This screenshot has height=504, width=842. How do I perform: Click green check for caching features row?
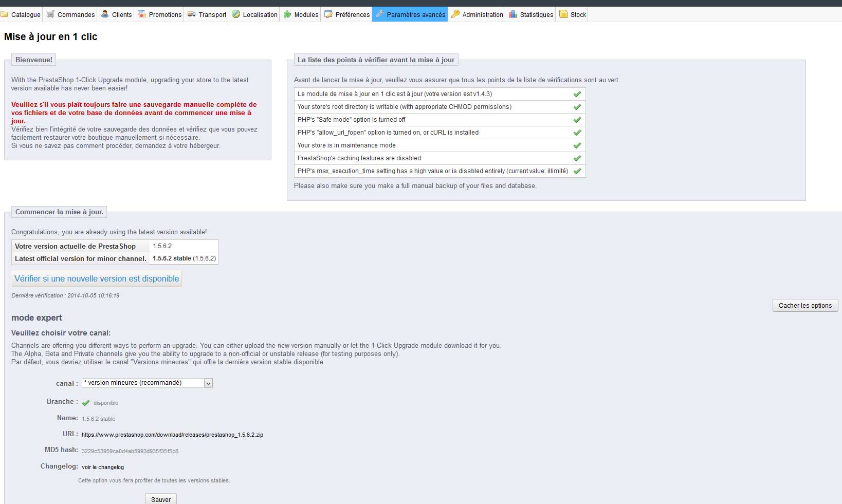(x=577, y=158)
